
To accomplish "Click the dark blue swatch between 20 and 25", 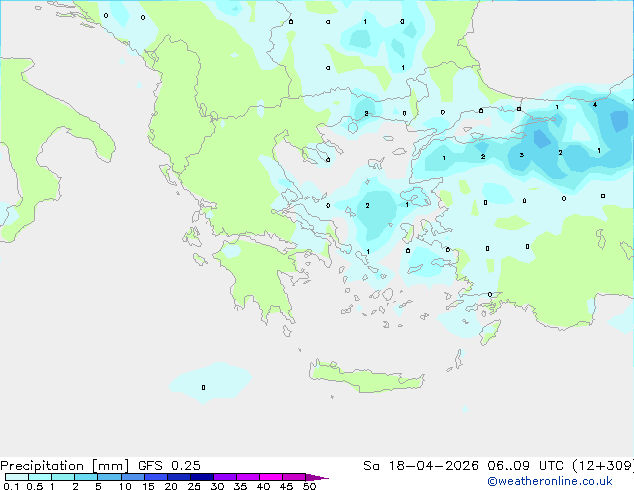I will coord(178,477).
